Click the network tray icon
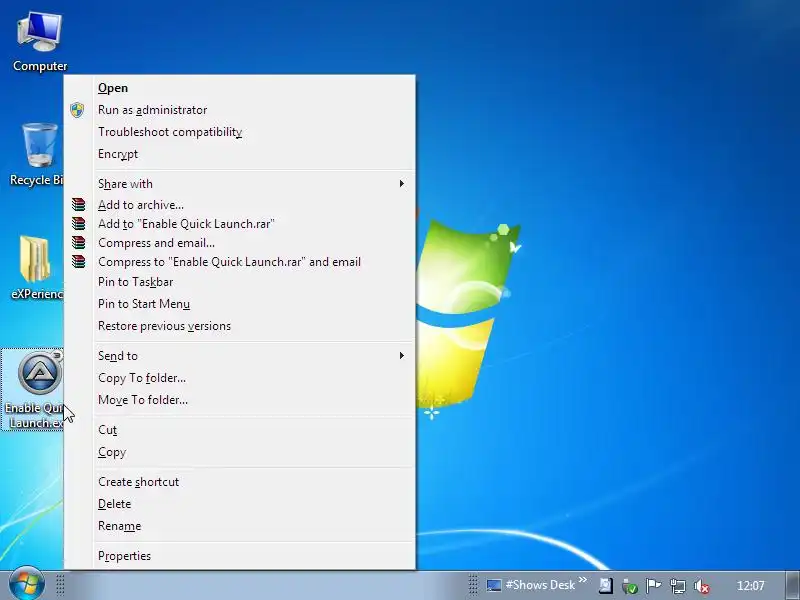 (x=678, y=586)
